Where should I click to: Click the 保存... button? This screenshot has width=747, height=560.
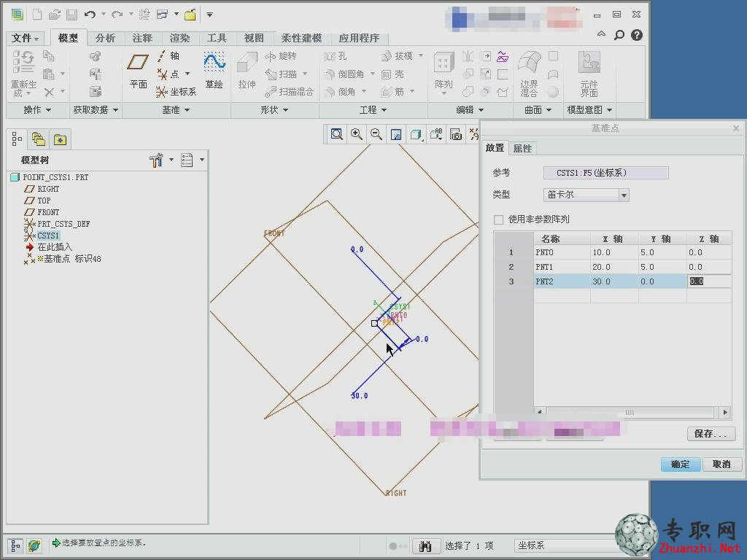711,434
